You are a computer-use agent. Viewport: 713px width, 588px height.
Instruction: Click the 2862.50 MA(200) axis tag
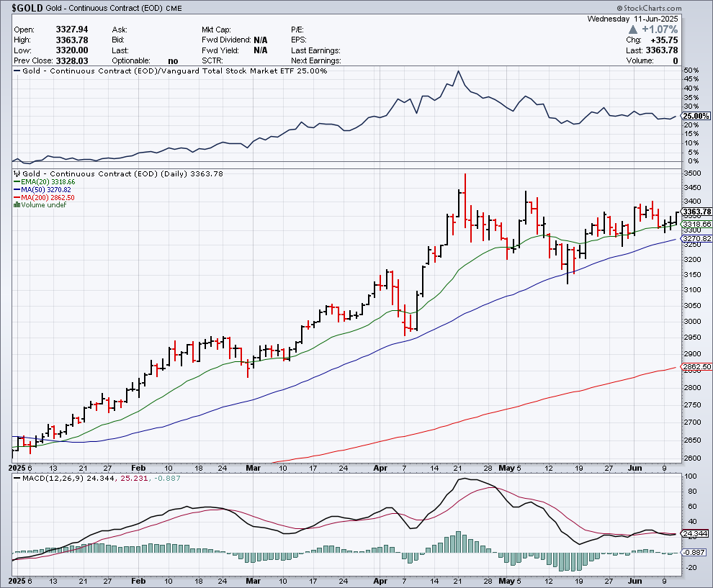click(696, 367)
